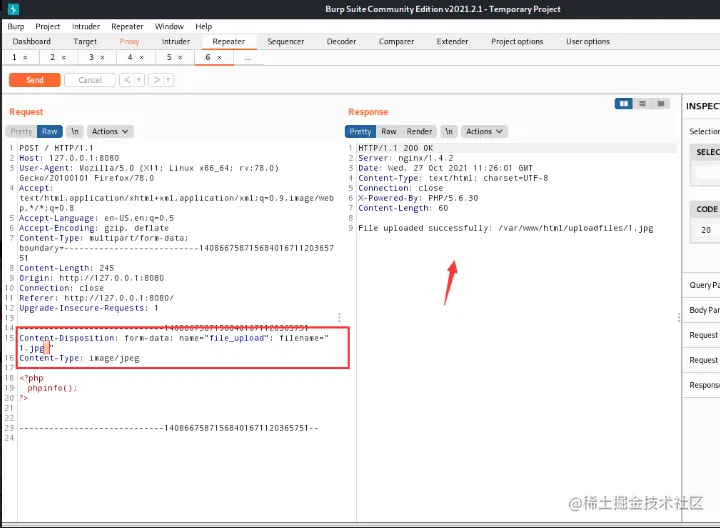720x528 pixels.
Task: Switch to the Decoder tab
Action: pyautogui.click(x=341, y=41)
